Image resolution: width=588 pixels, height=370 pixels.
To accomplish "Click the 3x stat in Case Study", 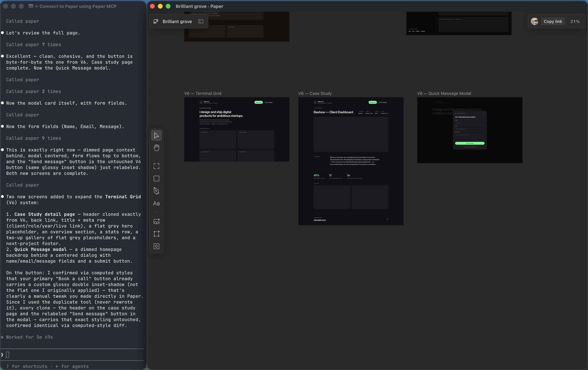I will (x=349, y=175).
